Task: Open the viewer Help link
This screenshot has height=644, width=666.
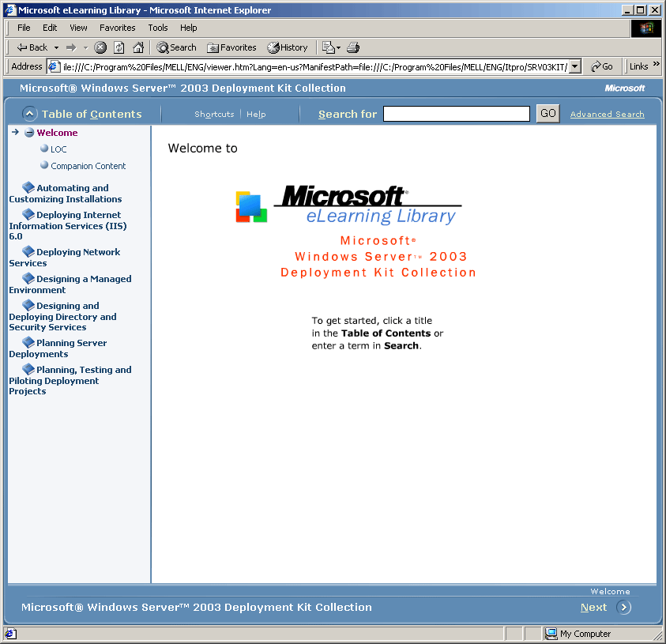Action: pos(256,114)
